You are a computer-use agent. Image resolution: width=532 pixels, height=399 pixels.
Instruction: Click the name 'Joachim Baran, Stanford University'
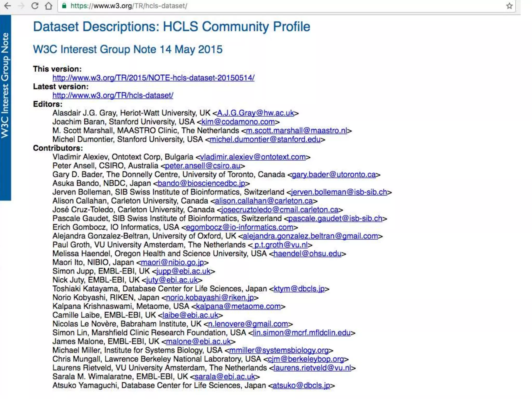tap(114, 122)
